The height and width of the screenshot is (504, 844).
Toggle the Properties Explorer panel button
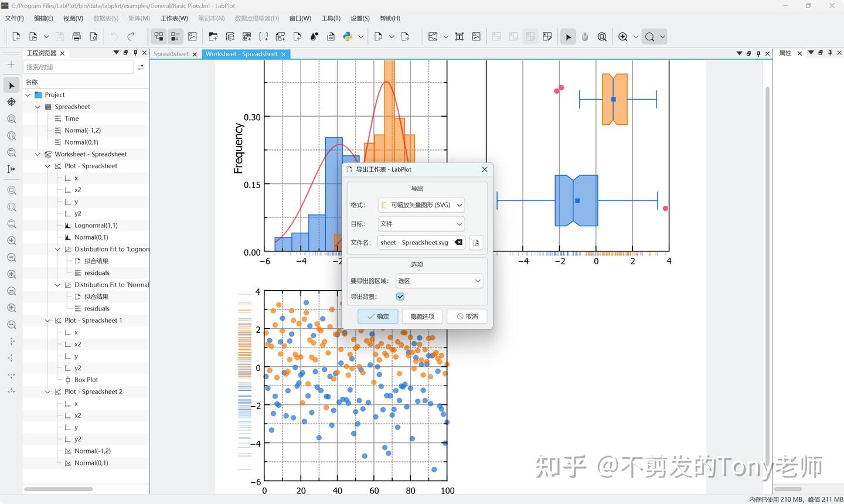175,36
